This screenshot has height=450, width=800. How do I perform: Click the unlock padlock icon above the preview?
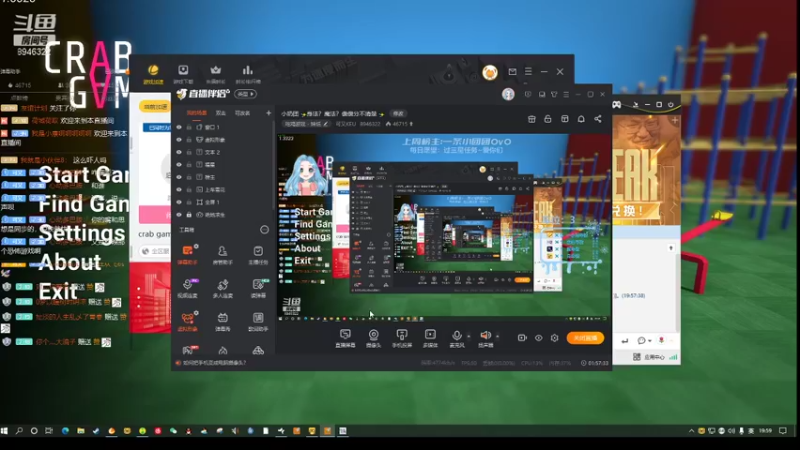(548, 119)
